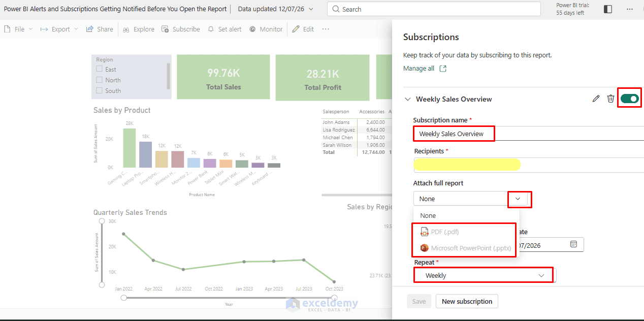Click the Oct 2023 line chart point

[334, 281]
